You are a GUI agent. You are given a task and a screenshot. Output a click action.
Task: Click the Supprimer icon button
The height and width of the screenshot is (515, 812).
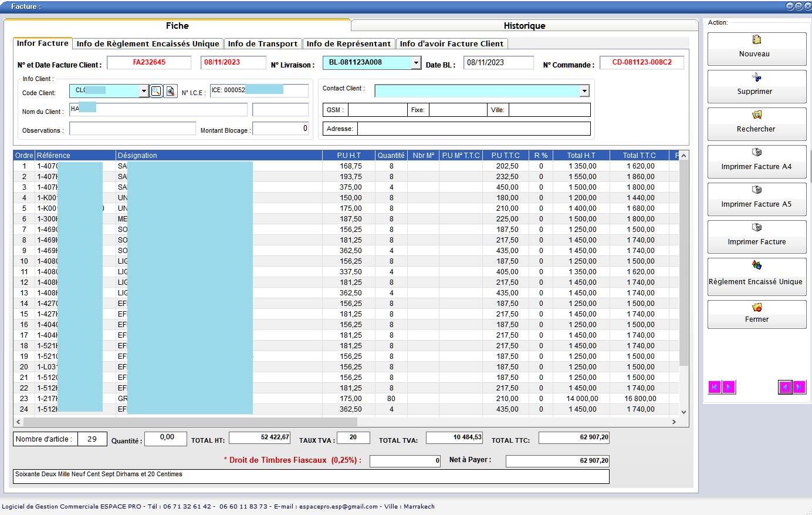click(756, 78)
